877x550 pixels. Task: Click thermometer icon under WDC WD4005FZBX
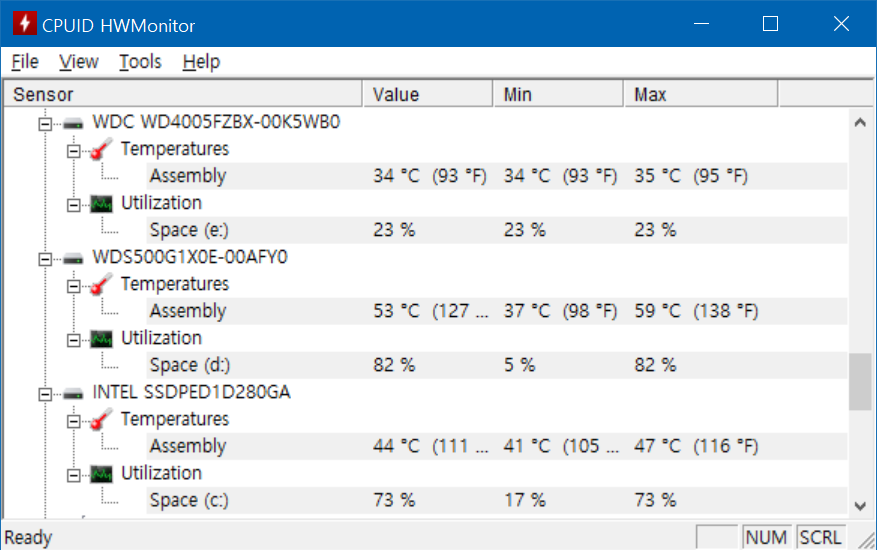pyautogui.click(x=101, y=149)
